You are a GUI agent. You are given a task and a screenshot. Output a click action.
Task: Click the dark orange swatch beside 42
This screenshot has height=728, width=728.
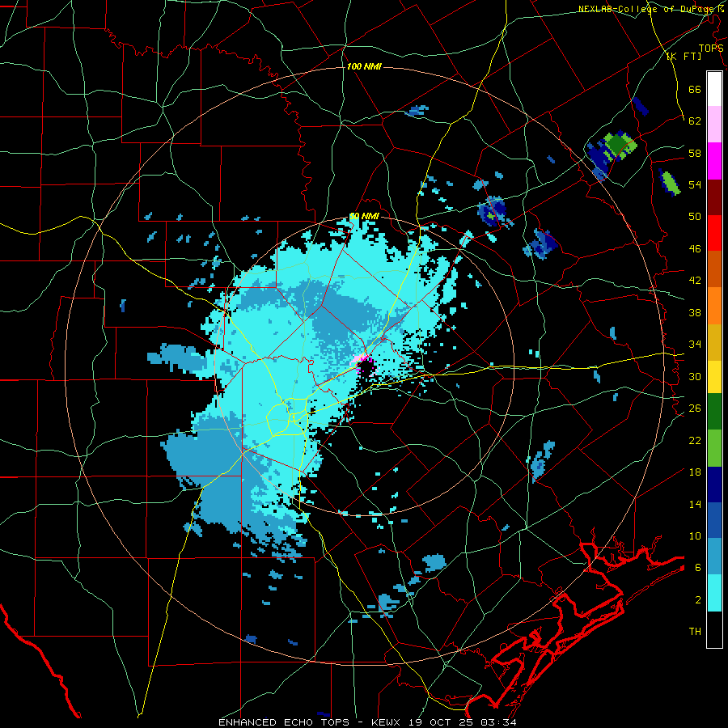tap(714, 269)
